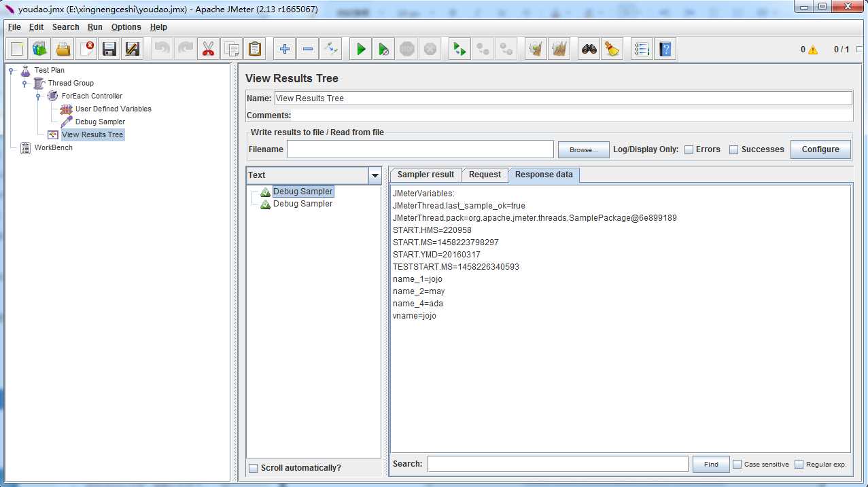Click the Function Helper list icon
868x487 pixels.
click(x=641, y=49)
